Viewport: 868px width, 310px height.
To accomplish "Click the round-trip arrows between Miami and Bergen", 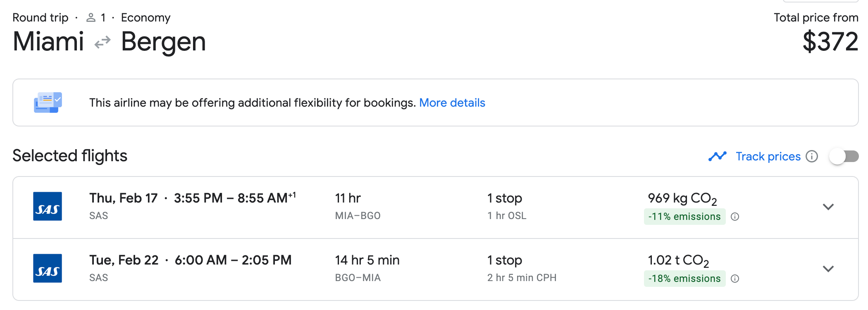I will pyautogui.click(x=103, y=42).
